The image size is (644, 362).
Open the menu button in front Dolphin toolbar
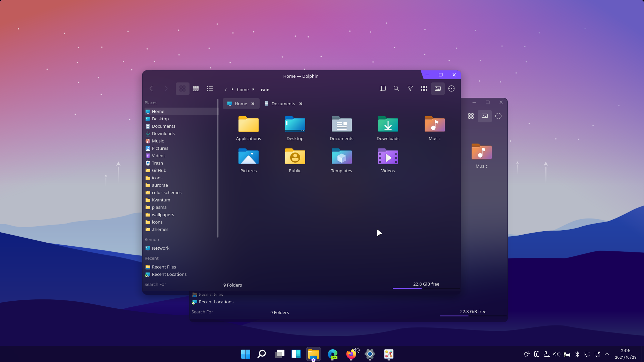click(x=451, y=88)
